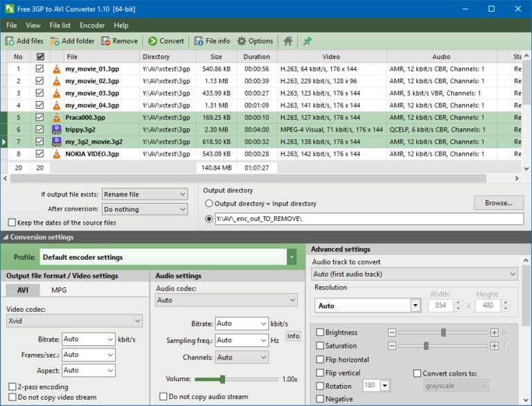Click the home icon in the toolbar
This screenshot has width=532, height=406.
click(x=288, y=42)
